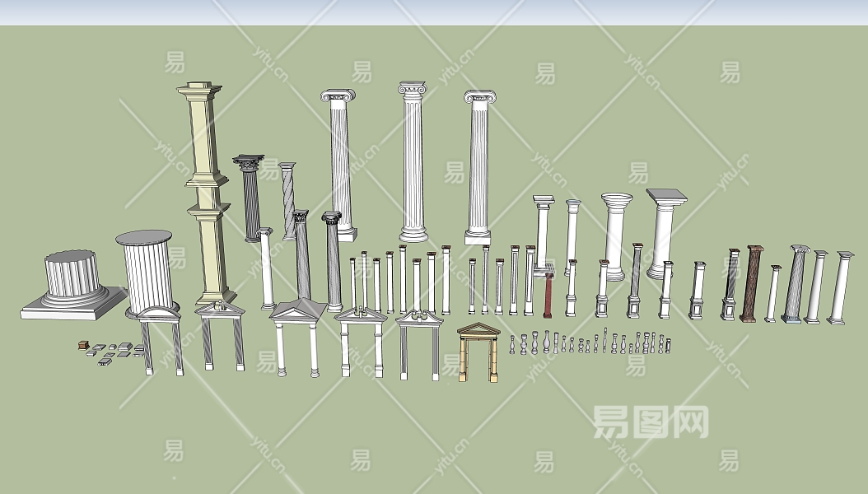Click the wide column with round flared capital

615,236
